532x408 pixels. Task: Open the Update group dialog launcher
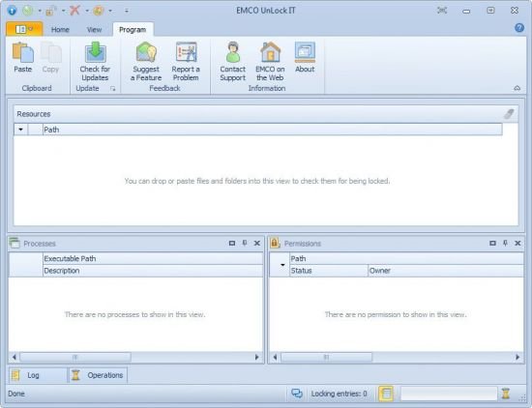pos(112,89)
